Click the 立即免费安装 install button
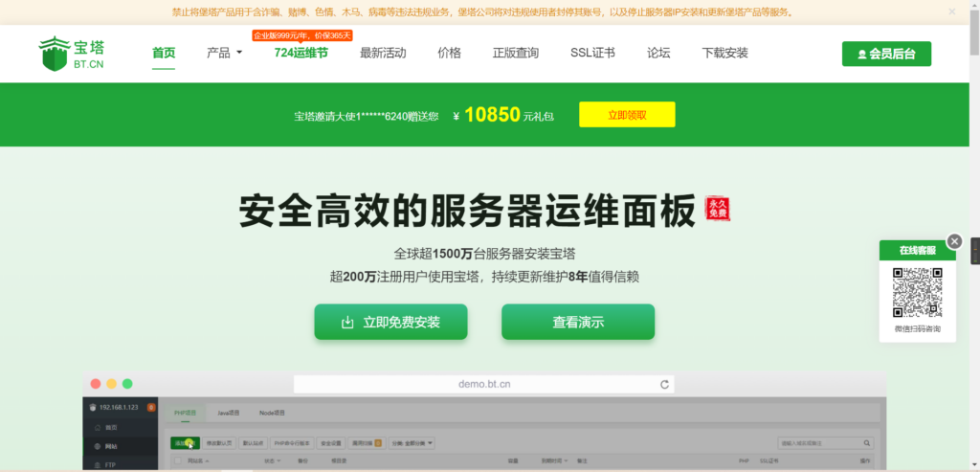The width and height of the screenshot is (980, 472). click(x=390, y=322)
